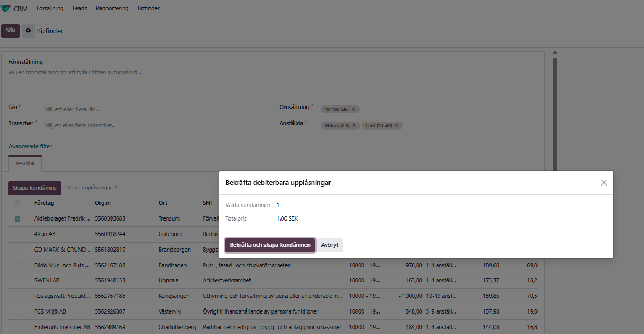The height and width of the screenshot is (334, 644).
Task: Check the Emteruds maskiner AB row checkbox
Action: (x=17, y=328)
